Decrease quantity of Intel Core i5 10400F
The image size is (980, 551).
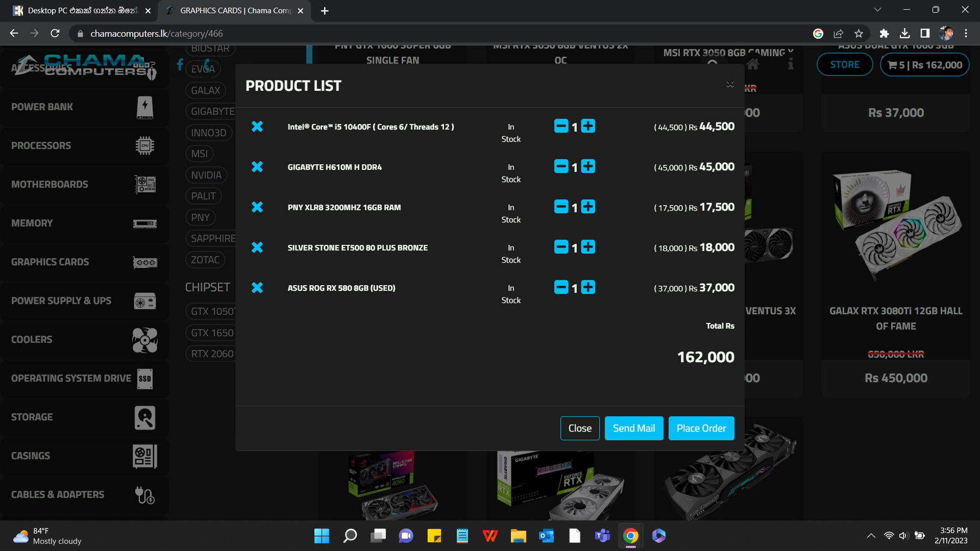561,126
